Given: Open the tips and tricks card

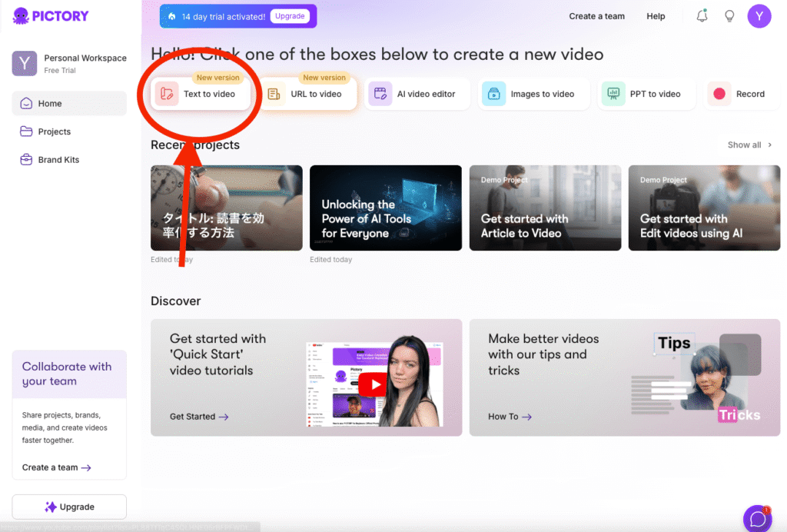Looking at the screenshot, I should (x=625, y=377).
